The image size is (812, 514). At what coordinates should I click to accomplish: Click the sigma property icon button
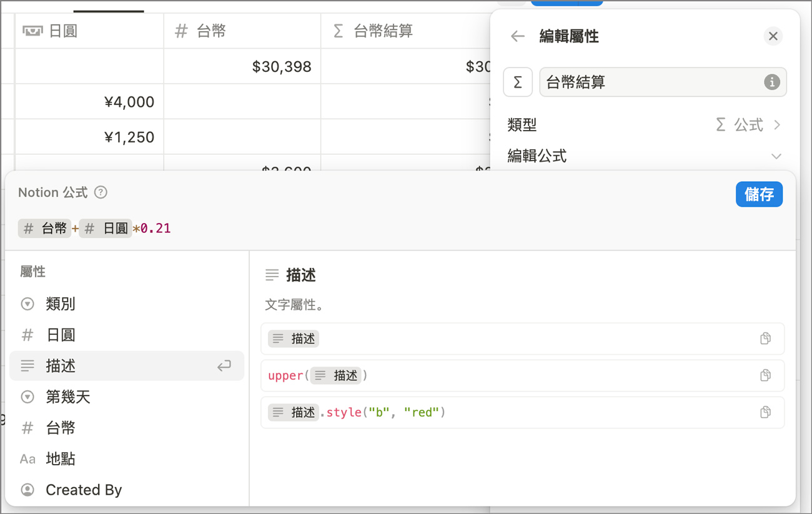point(517,82)
